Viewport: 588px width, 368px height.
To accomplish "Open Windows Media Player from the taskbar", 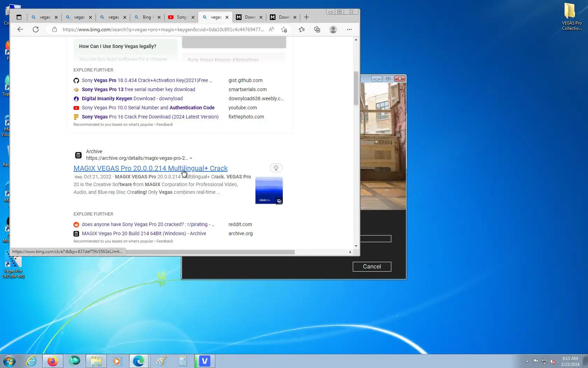I will [117, 361].
